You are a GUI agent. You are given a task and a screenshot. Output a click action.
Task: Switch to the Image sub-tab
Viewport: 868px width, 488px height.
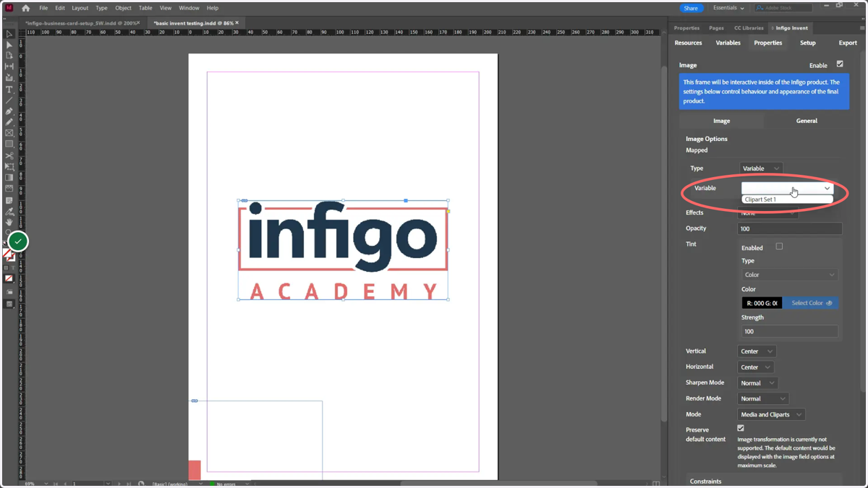pos(721,121)
